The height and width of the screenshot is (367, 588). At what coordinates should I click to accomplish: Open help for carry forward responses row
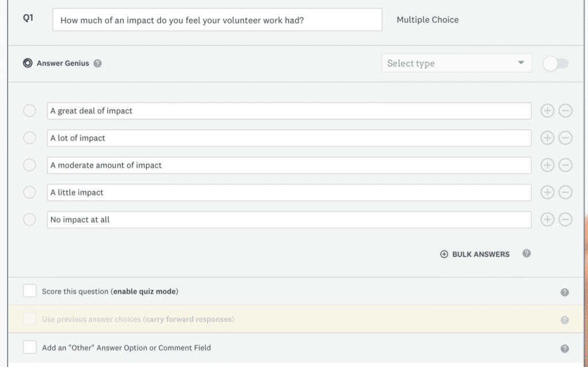564,319
